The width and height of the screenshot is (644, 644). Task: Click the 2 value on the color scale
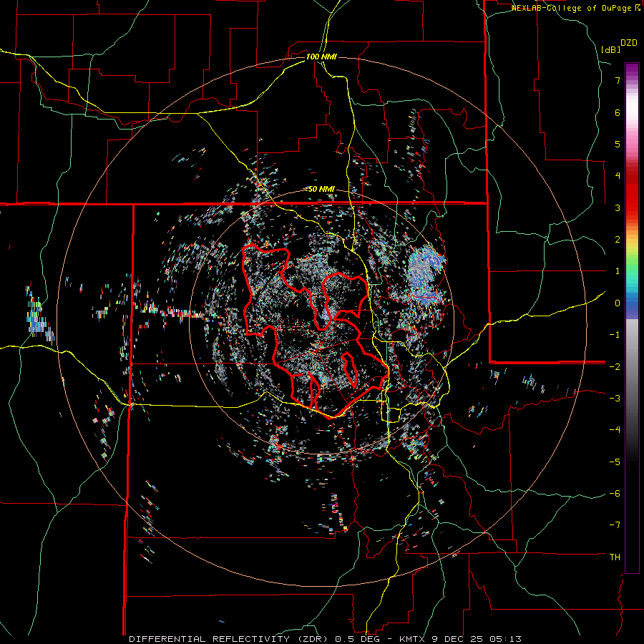[x=618, y=240]
